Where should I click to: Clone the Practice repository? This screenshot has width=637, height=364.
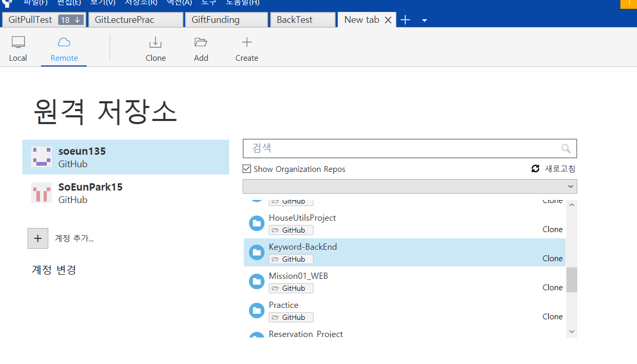tap(552, 316)
